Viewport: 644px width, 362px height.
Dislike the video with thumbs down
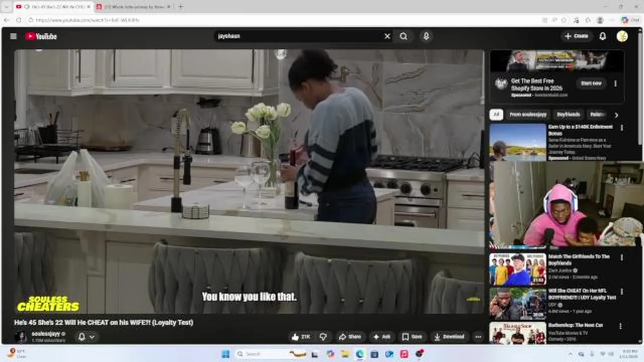click(323, 337)
